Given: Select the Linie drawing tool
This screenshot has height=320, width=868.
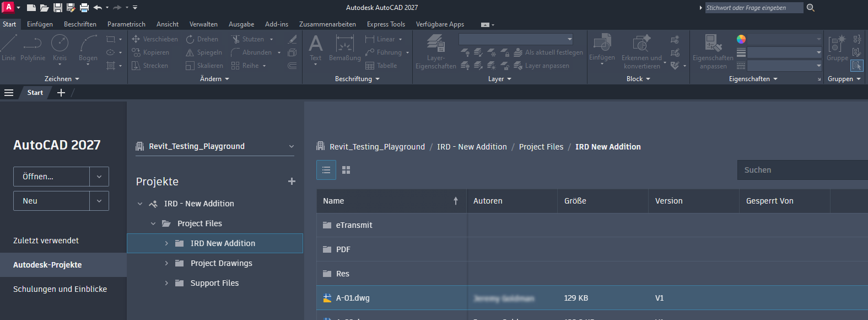Looking at the screenshot, I should [9, 48].
